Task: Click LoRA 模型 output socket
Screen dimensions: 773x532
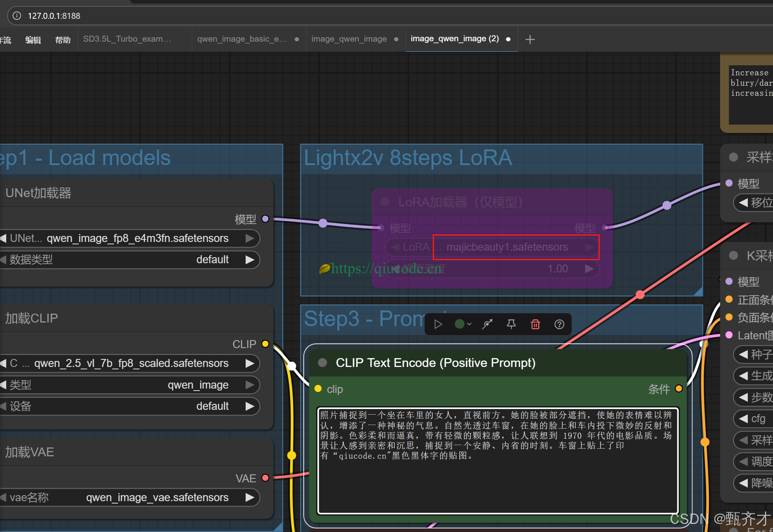Action: [605, 228]
